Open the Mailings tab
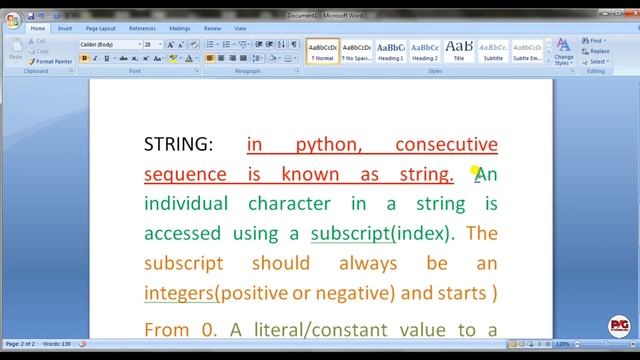The width and height of the screenshot is (640, 360). [180, 29]
